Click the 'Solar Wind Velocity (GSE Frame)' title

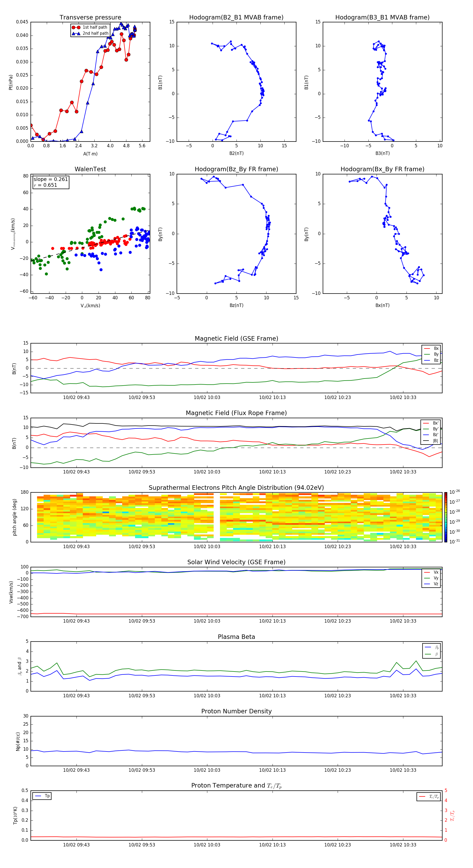point(236,562)
